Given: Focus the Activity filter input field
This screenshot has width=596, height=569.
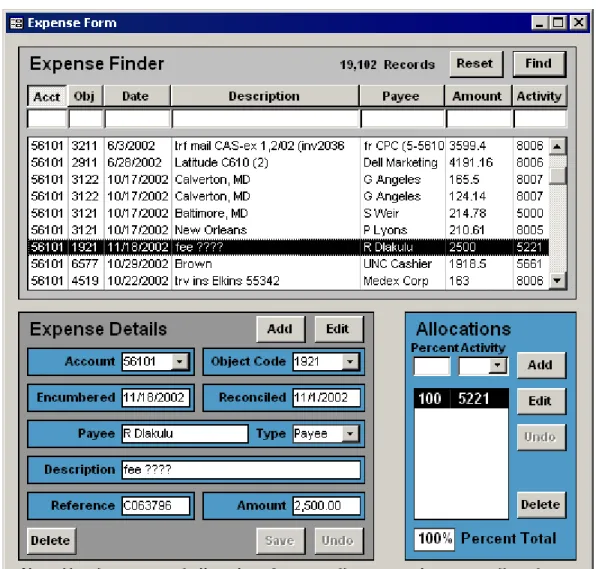Looking at the screenshot, I should [540, 119].
